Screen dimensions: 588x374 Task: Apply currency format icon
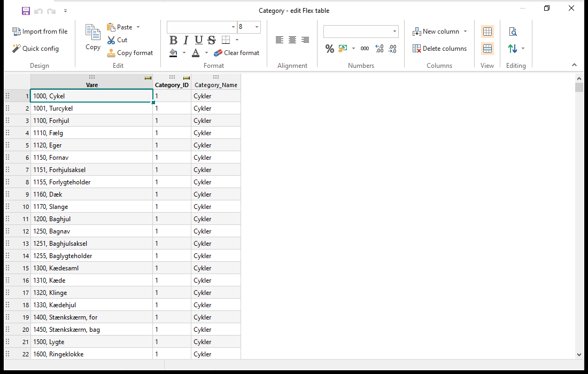click(343, 48)
